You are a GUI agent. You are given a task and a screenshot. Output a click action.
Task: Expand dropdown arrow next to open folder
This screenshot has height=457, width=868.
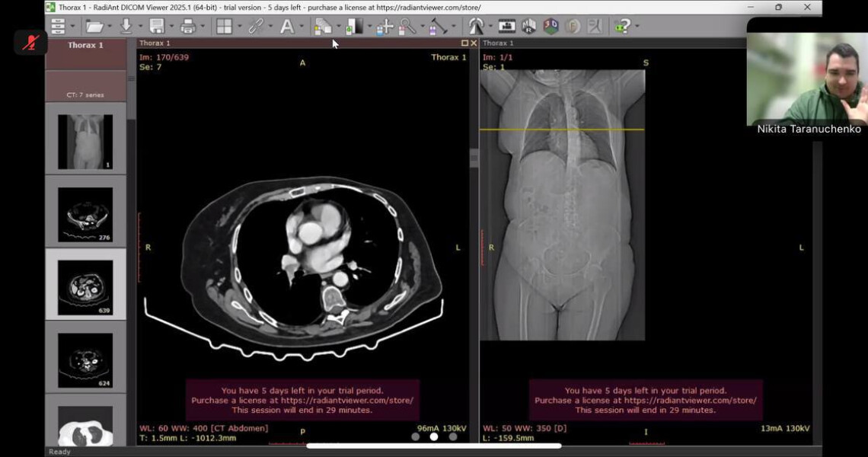point(110,27)
